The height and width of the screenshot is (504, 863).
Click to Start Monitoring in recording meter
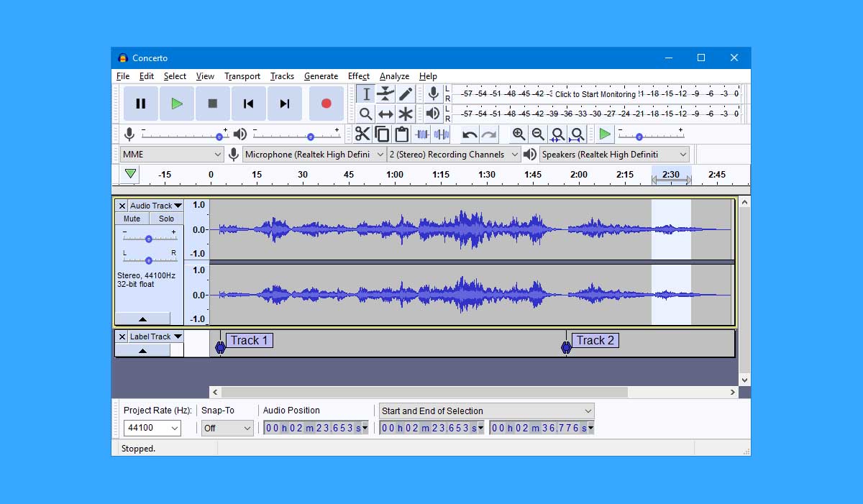[595, 94]
